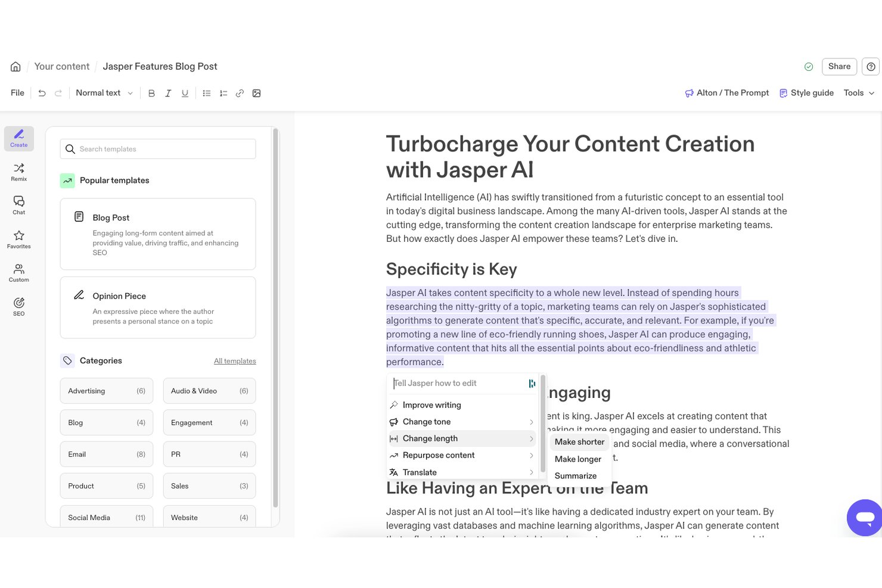The height and width of the screenshot is (588, 882).
Task: Open the Email category
Action: (x=107, y=454)
